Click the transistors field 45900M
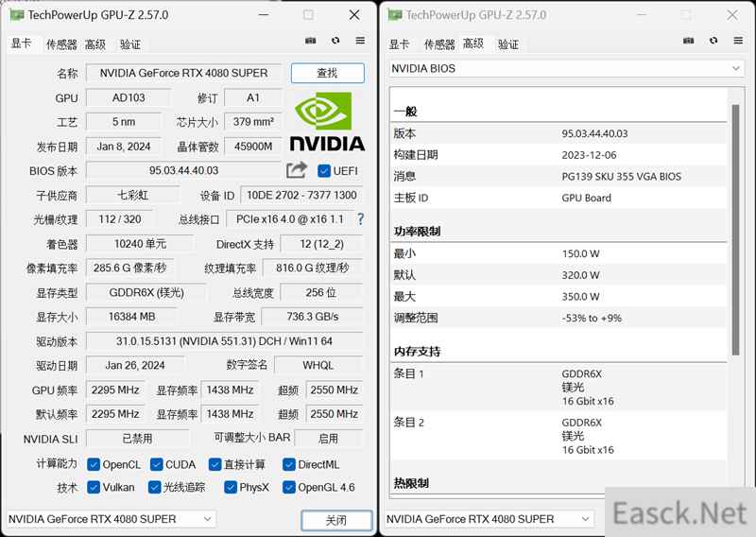This screenshot has height=537, width=756. pos(253,147)
